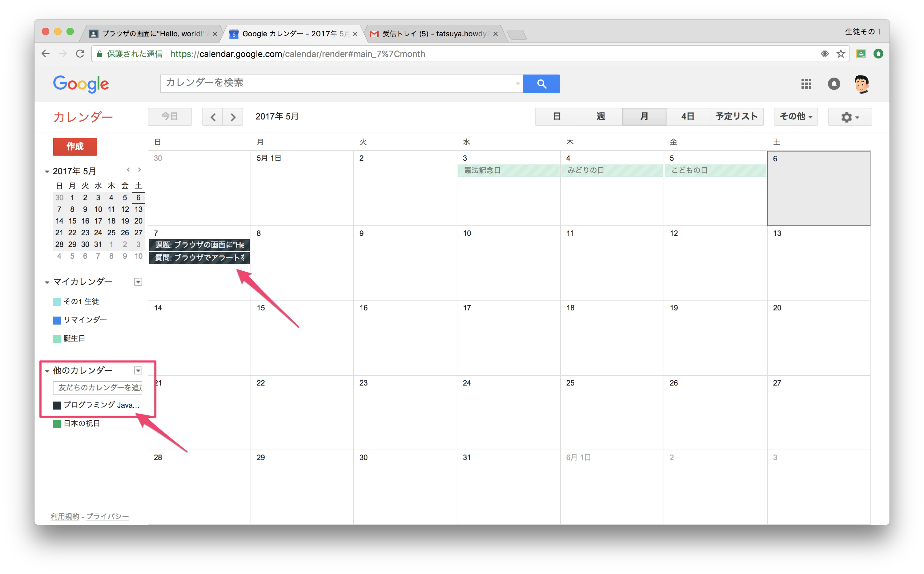Go to previous month in main toolbar
This screenshot has width=924, height=574.
point(212,116)
